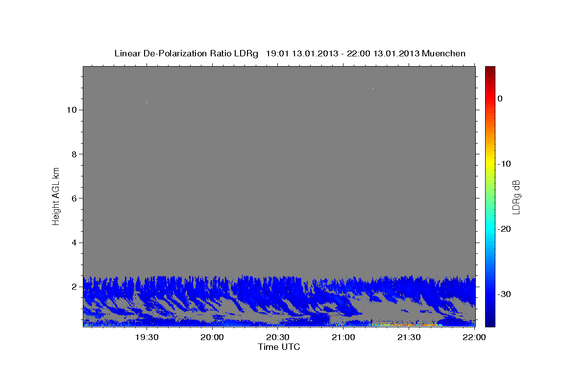The height and width of the screenshot is (392, 588).
Task: Click the orange high-LDR patch near 21:30
Action: (407, 324)
